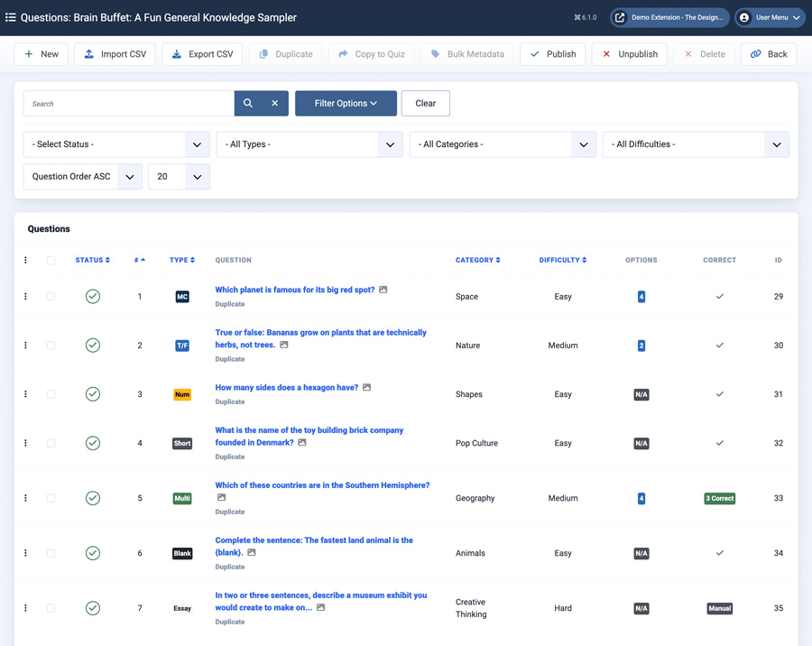The width and height of the screenshot is (812, 646).
Task: Click the Clear filter button
Action: (425, 103)
